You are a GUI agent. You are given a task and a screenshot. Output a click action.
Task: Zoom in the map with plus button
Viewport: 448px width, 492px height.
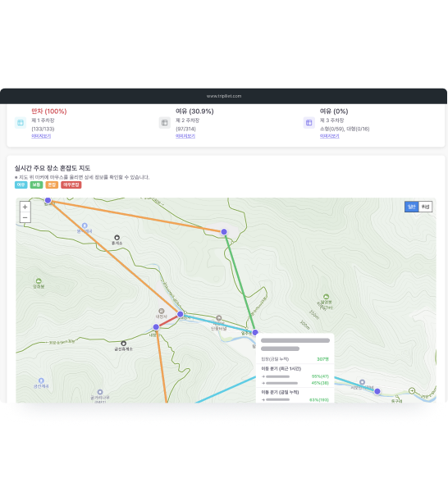25,207
